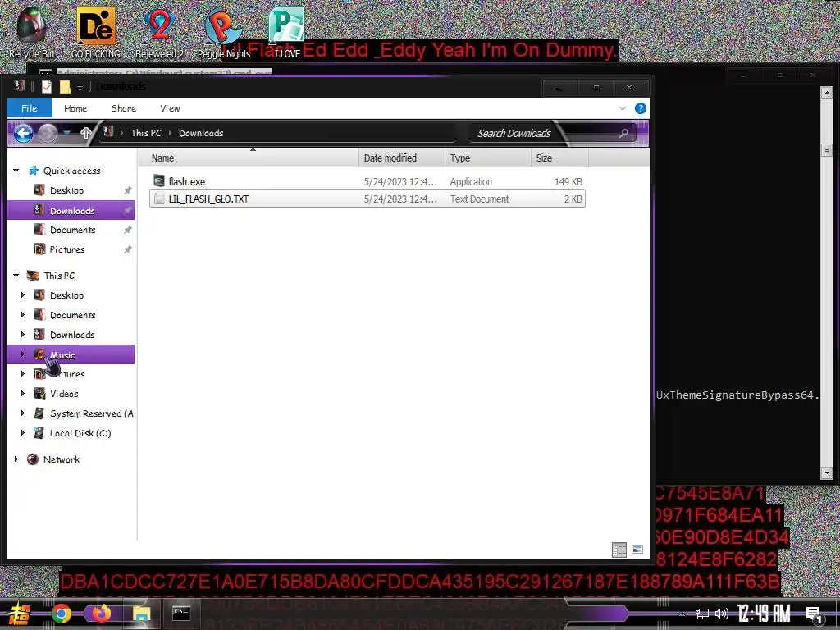The width and height of the screenshot is (840, 630).
Task: Click the cmd window scrollbar down arrow
Action: tap(827, 473)
